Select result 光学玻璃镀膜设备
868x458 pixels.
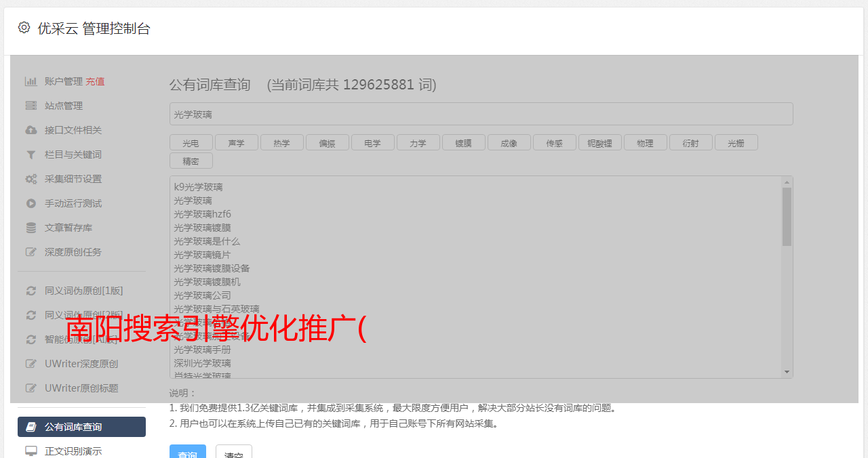[212, 268]
